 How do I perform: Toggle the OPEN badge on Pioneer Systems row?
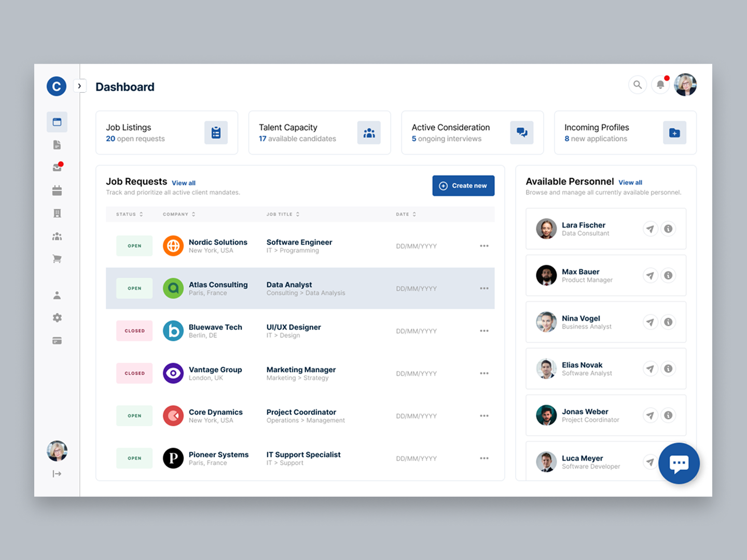[x=134, y=458]
